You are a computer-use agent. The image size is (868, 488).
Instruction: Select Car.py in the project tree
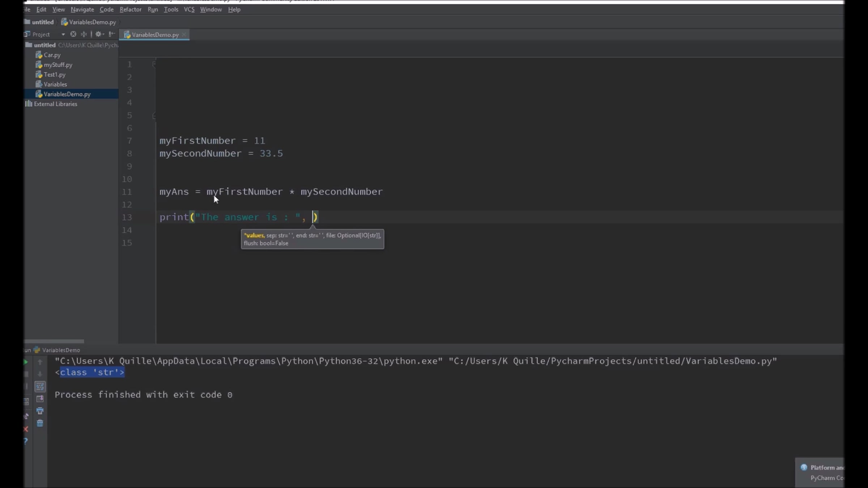click(x=48, y=55)
